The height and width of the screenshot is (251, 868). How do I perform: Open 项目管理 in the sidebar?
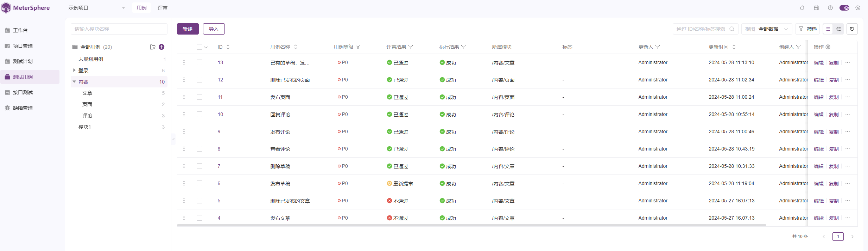[30, 46]
